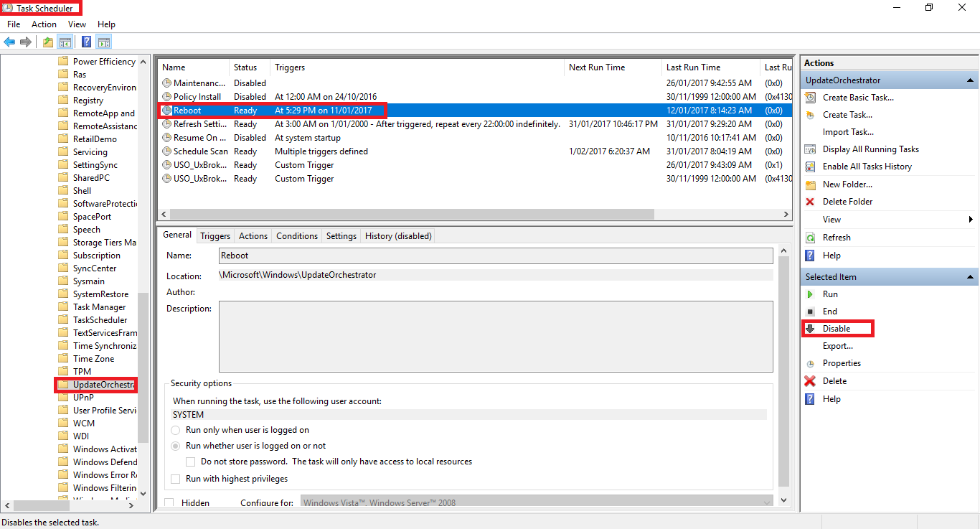Click the task list horizontal scrollbar

413,214
